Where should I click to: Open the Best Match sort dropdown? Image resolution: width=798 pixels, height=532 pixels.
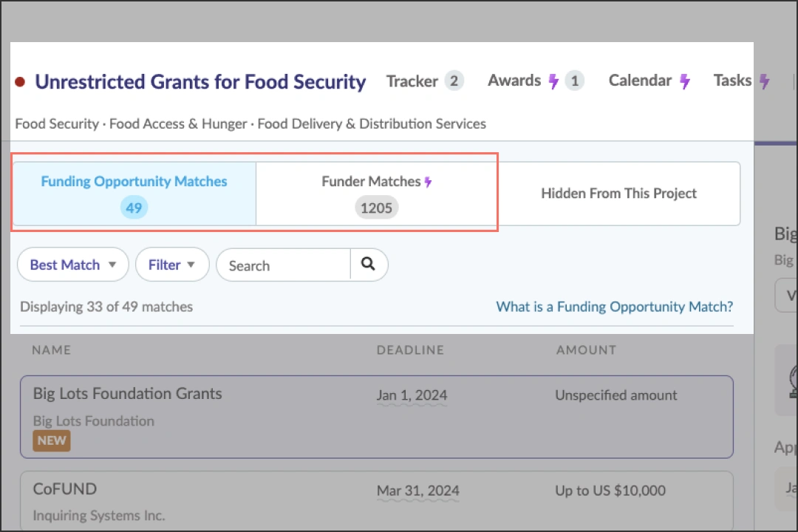point(72,265)
